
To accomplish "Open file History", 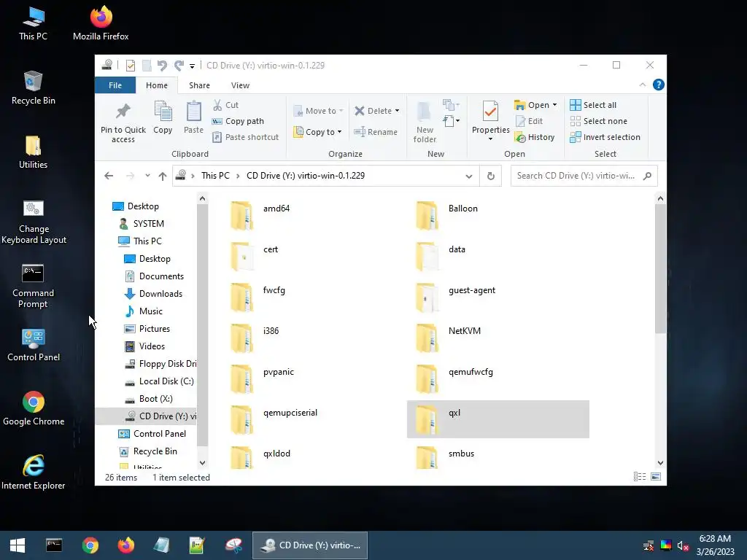I will (535, 137).
